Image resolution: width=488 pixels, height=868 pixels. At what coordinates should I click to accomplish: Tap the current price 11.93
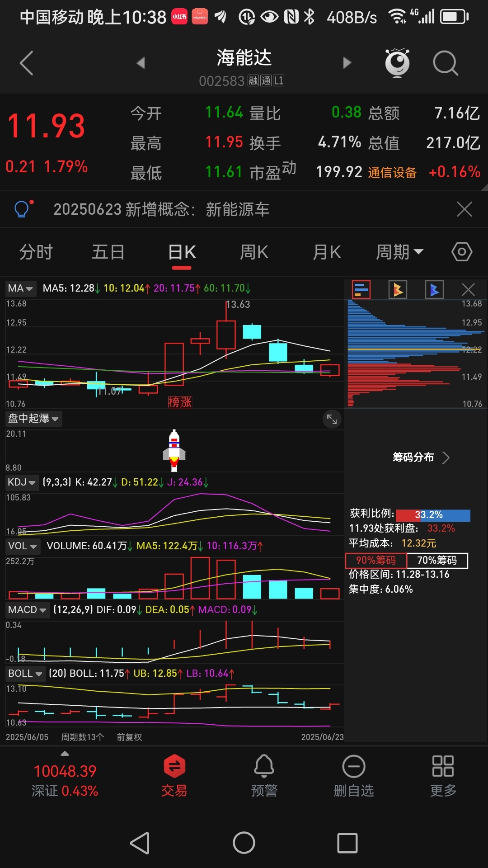click(46, 126)
